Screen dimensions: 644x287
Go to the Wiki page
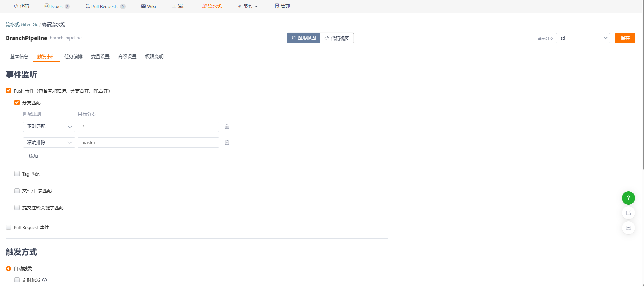click(x=149, y=6)
